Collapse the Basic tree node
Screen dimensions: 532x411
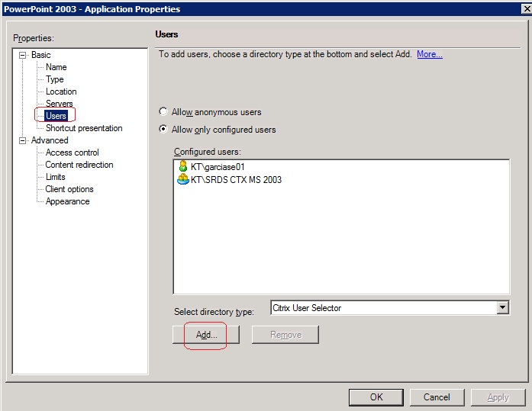point(22,55)
